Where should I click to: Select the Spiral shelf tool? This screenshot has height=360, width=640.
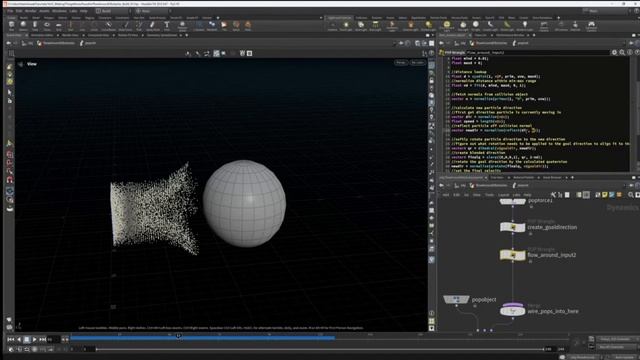tap(236, 26)
